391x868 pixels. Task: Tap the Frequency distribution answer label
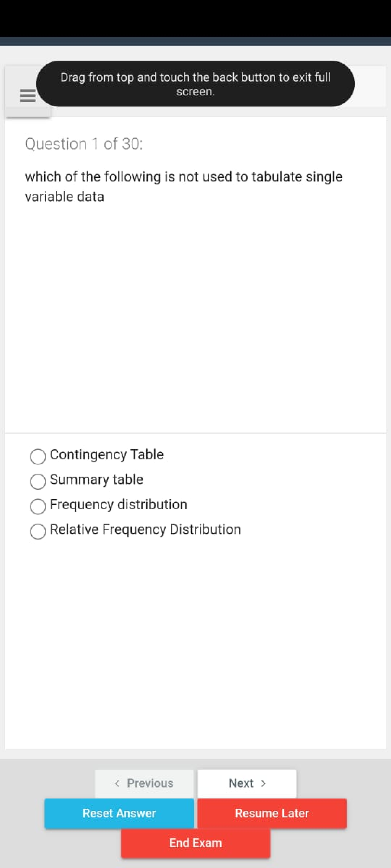coord(118,504)
